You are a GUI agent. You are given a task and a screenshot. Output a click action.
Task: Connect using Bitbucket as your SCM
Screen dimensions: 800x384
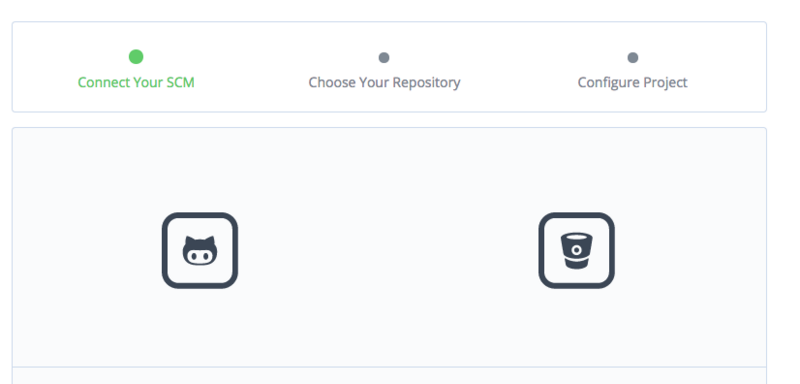[x=577, y=250]
